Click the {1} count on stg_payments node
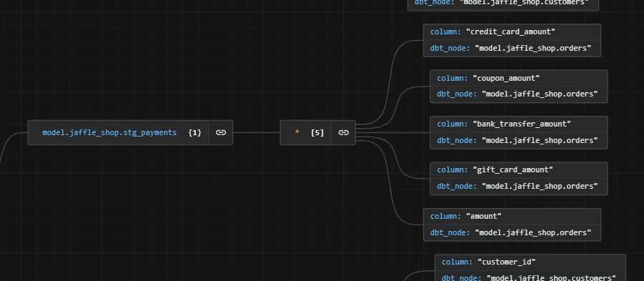Viewport: 644px width, 281px height. click(x=195, y=132)
